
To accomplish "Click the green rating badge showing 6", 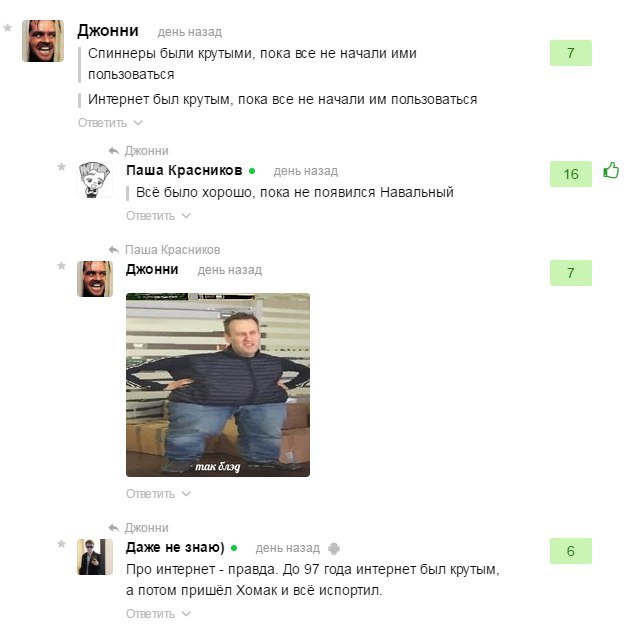I will pos(571,551).
